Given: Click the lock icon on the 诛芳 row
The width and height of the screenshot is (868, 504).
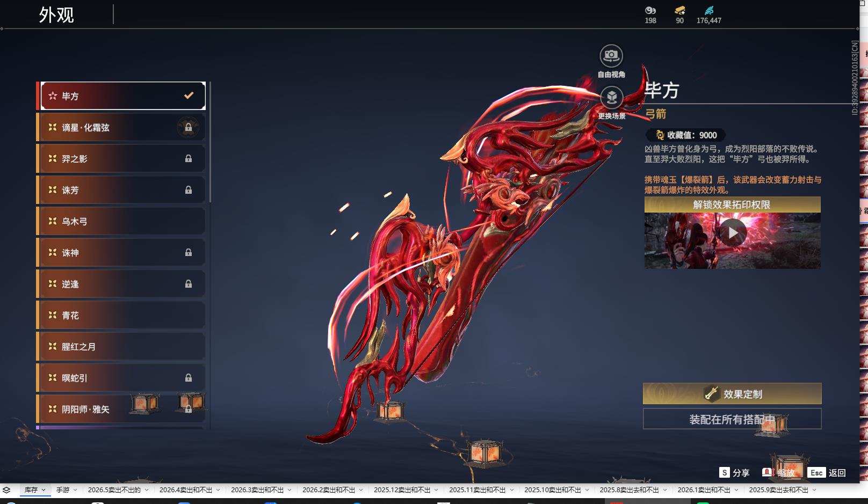Looking at the screenshot, I should click(189, 190).
